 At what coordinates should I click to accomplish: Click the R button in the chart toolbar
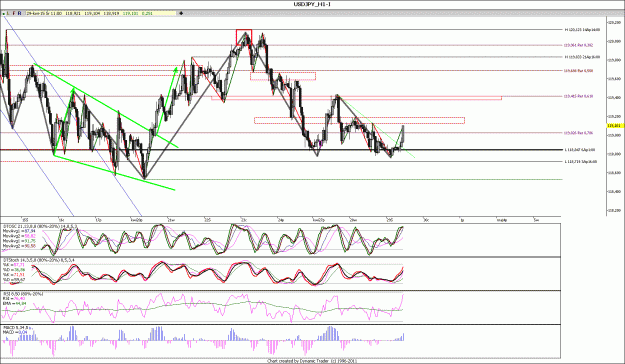20,13
